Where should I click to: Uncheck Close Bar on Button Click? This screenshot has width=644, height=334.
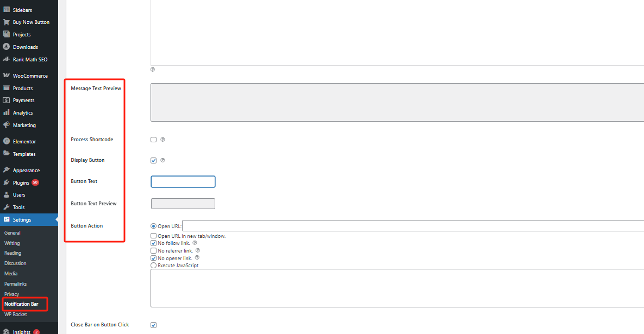point(154,325)
